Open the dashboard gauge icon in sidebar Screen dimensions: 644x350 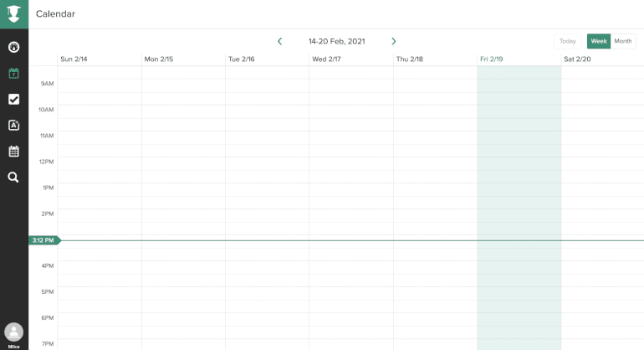[x=14, y=47]
